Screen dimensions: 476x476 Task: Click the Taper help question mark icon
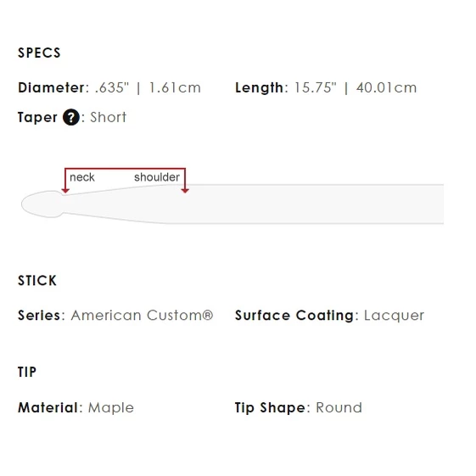point(71,117)
